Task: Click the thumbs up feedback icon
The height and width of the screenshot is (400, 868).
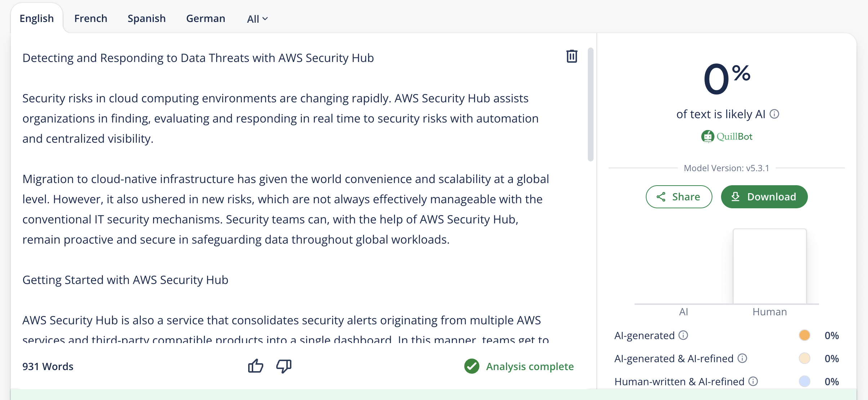Action: click(x=256, y=366)
